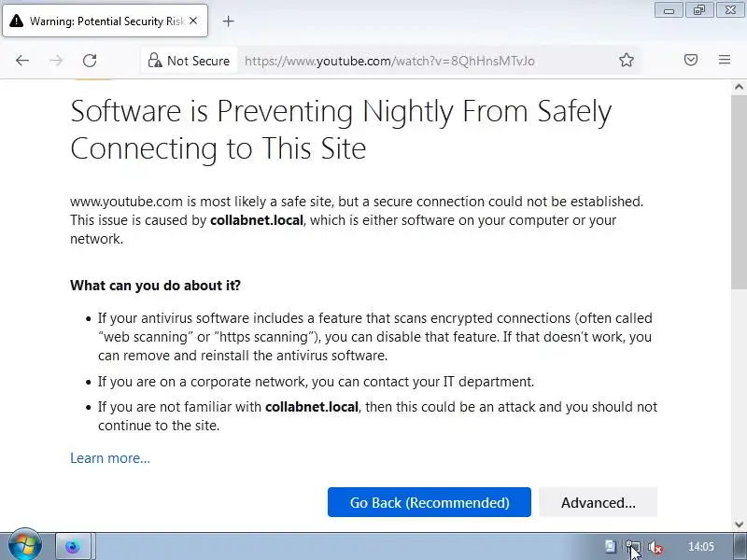Reload the current page
This screenshot has height=560, width=747.
tap(90, 61)
